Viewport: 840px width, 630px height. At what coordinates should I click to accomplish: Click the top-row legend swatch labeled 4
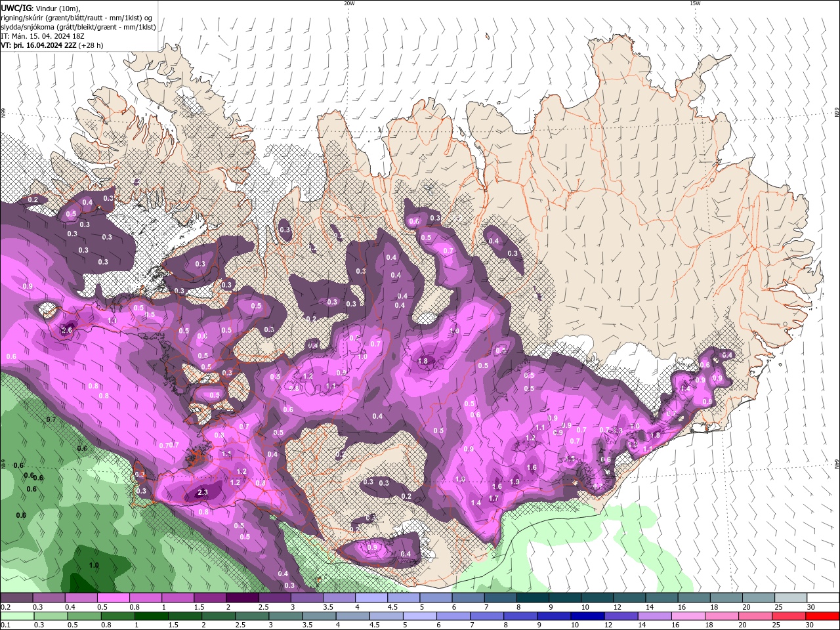click(371, 598)
